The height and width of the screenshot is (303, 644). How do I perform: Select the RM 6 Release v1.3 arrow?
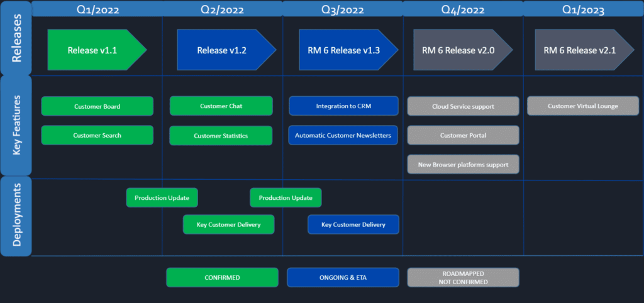[348, 50]
